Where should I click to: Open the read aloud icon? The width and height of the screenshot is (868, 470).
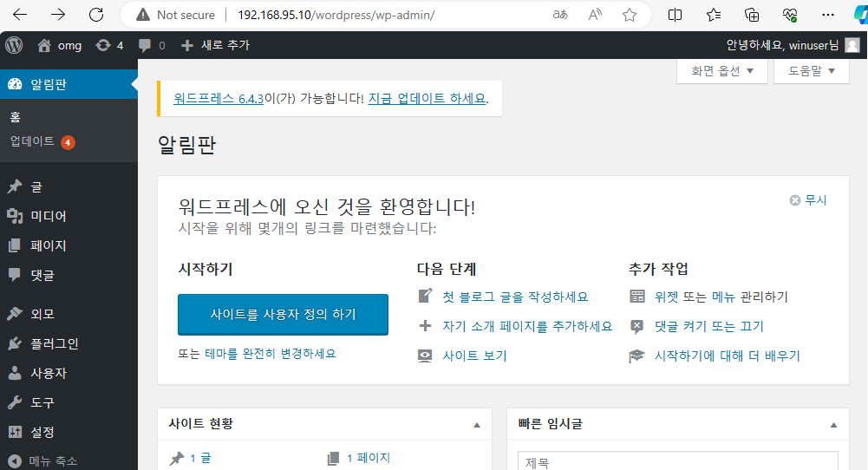point(595,15)
